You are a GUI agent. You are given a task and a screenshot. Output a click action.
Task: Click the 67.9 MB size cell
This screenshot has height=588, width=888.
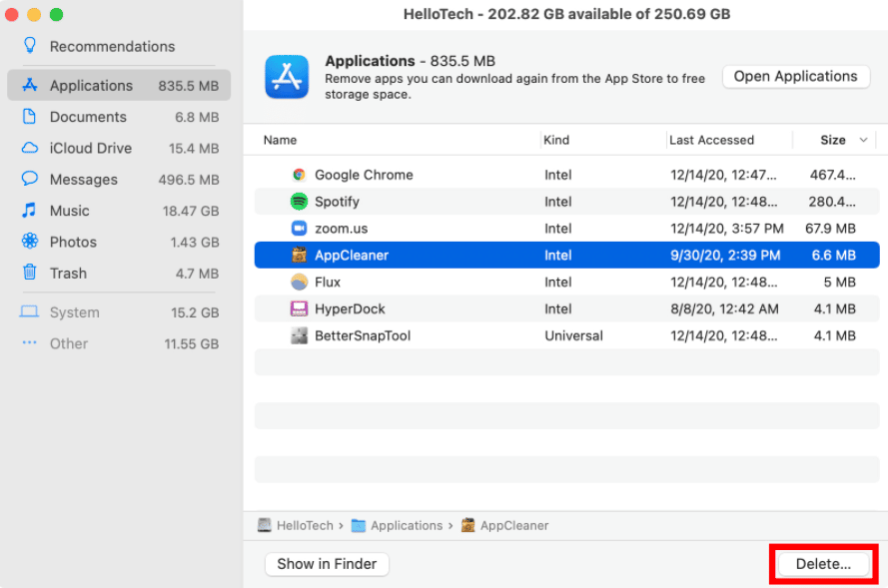(830, 229)
